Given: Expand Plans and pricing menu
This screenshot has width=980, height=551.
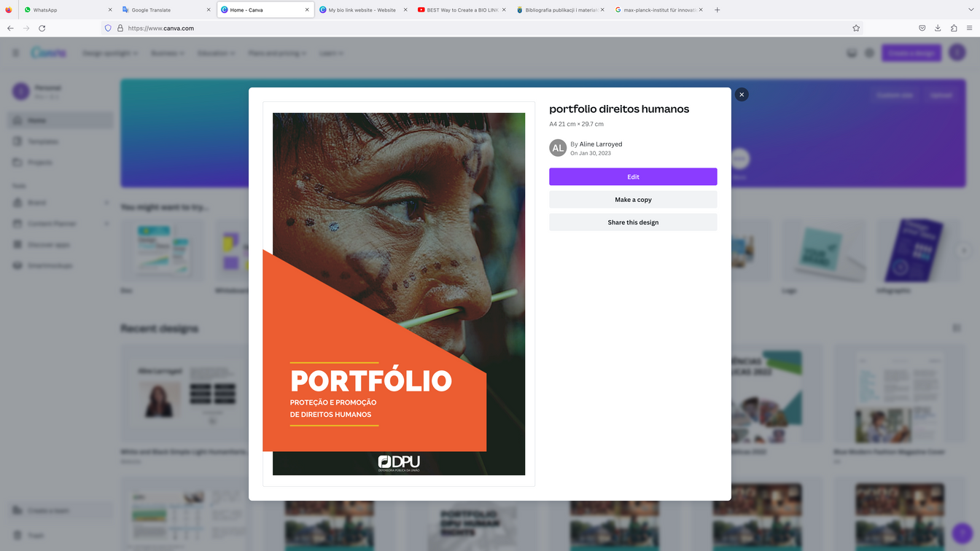Looking at the screenshot, I should tap(277, 53).
